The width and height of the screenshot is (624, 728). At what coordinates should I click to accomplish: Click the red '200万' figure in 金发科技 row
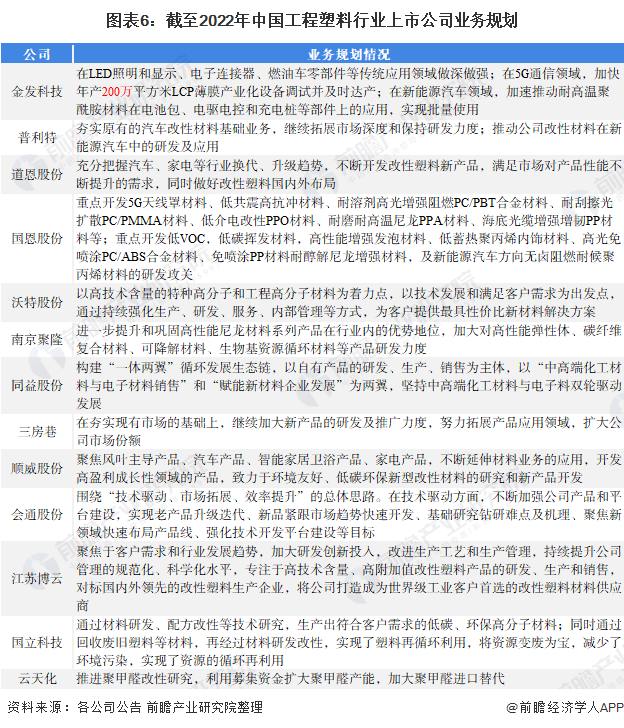(x=117, y=91)
